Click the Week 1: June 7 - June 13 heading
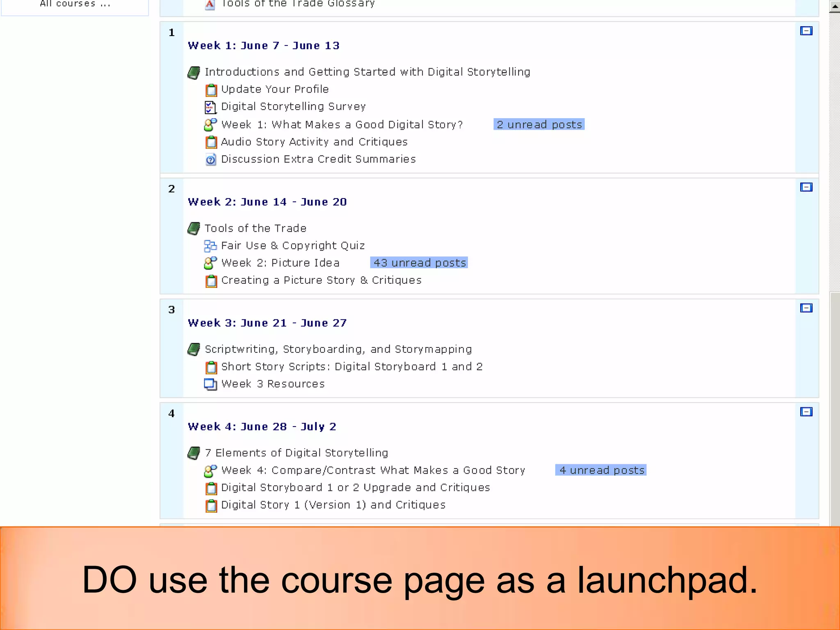The image size is (840, 630). [264, 46]
